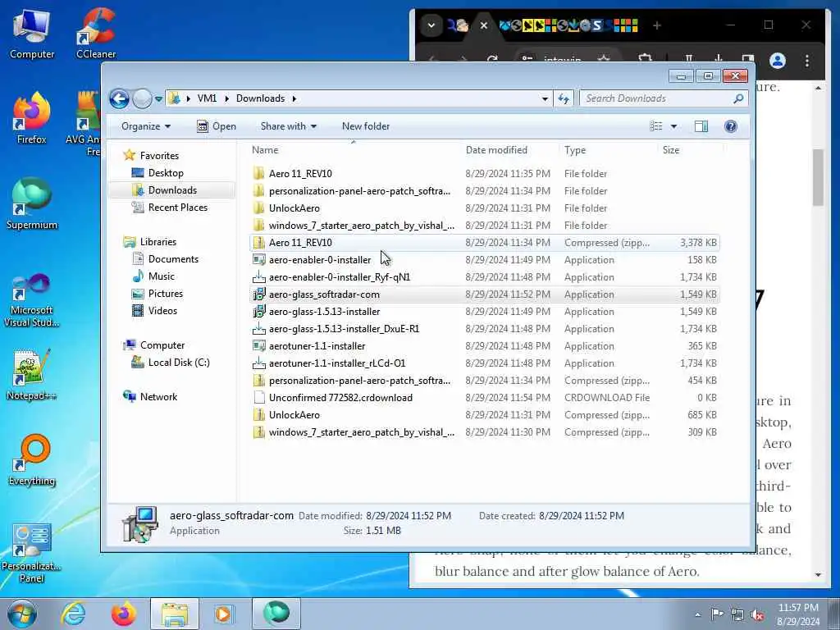Image resolution: width=840 pixels, height=630 pixels.
Task: Open the CCleaner desktop shortcut
Action: pos(96,33)
